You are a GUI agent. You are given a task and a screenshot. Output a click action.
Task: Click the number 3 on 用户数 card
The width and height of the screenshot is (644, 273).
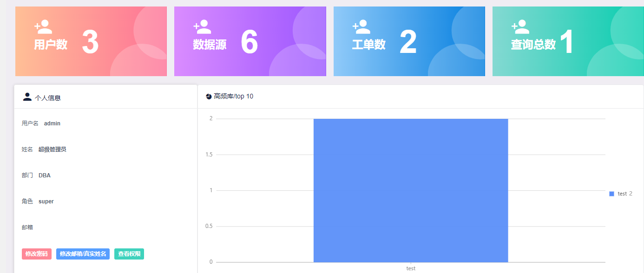point(90,42)
